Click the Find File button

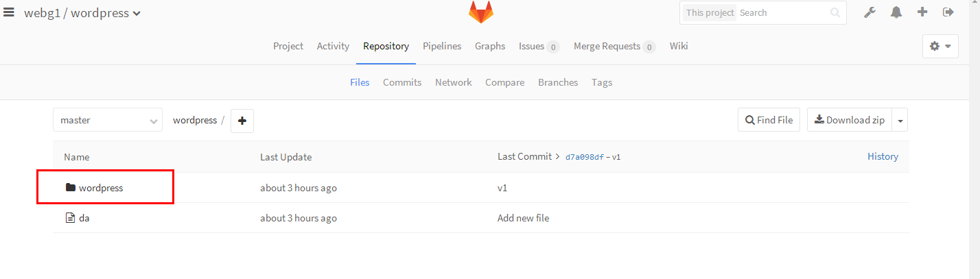coord(769,120)
